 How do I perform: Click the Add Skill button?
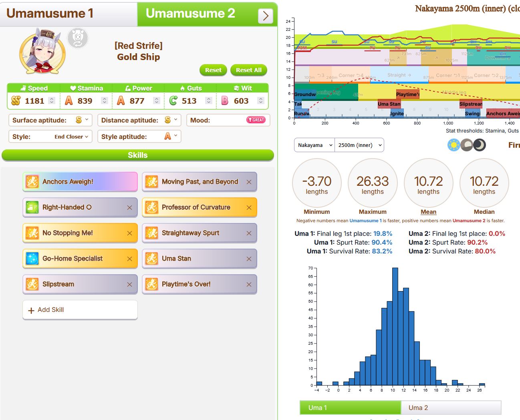click(x=80, y=310)
